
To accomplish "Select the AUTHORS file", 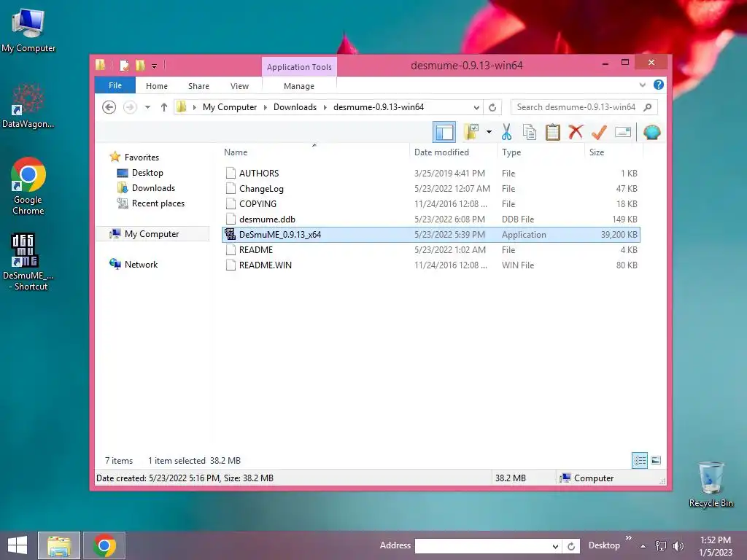I will point(431,174).
